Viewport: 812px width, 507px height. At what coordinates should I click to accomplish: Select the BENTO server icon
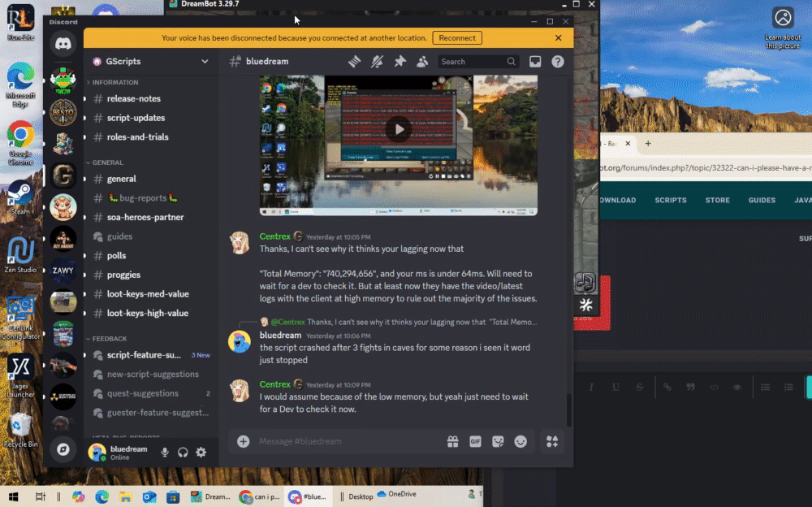[x=63, y=112]
